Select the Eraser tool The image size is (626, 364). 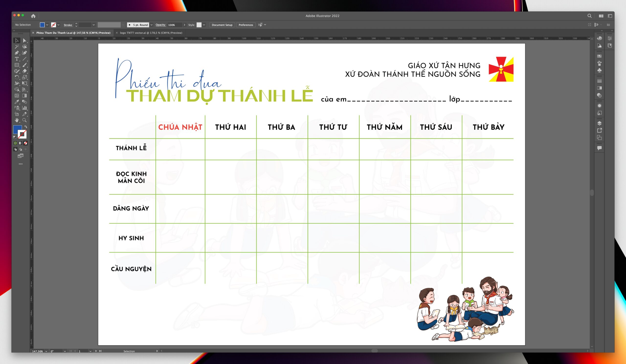point(24,71)
